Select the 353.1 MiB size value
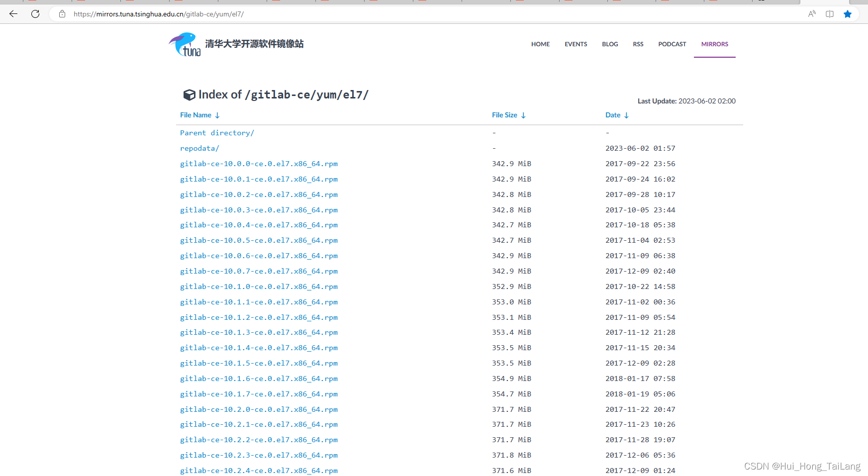The height and width of the screenshot is (476, 868). 511,317
